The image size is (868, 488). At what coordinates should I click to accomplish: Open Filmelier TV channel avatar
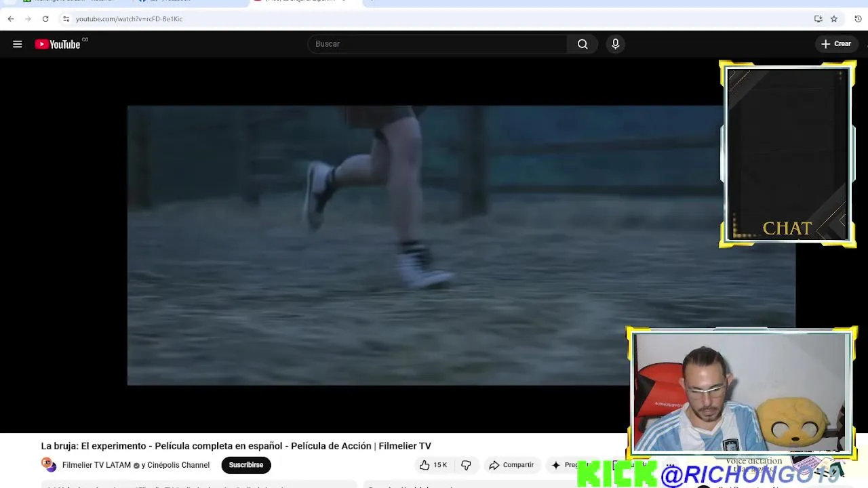coord(49,465)
